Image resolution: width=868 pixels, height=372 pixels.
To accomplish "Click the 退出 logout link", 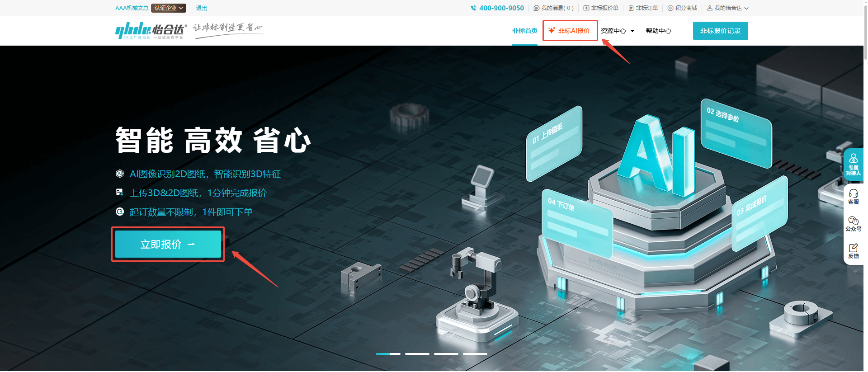I will tap(201, 8).
